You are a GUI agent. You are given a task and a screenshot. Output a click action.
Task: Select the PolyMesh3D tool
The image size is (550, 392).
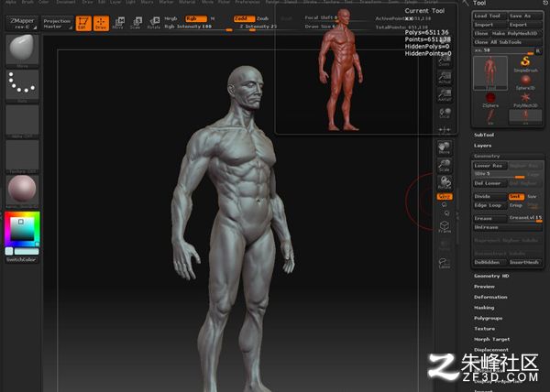click(525, 100)
